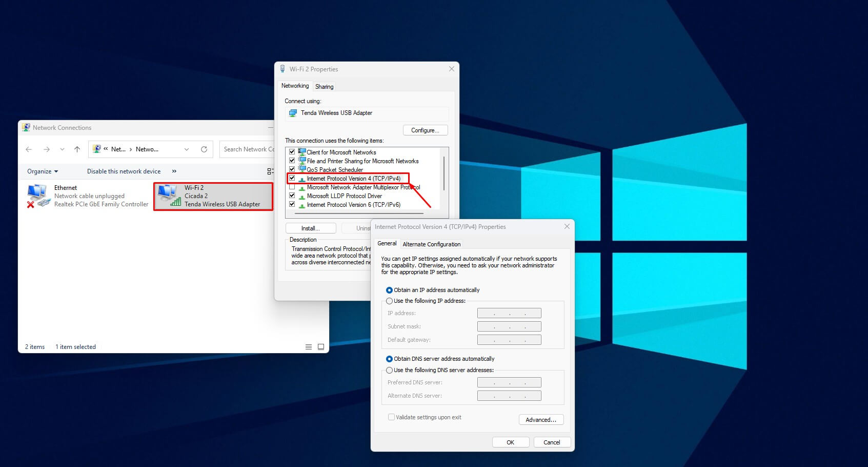Screen dimensions: 868x467
Task: Click the Install... button
Action: [x=311, y=228]
